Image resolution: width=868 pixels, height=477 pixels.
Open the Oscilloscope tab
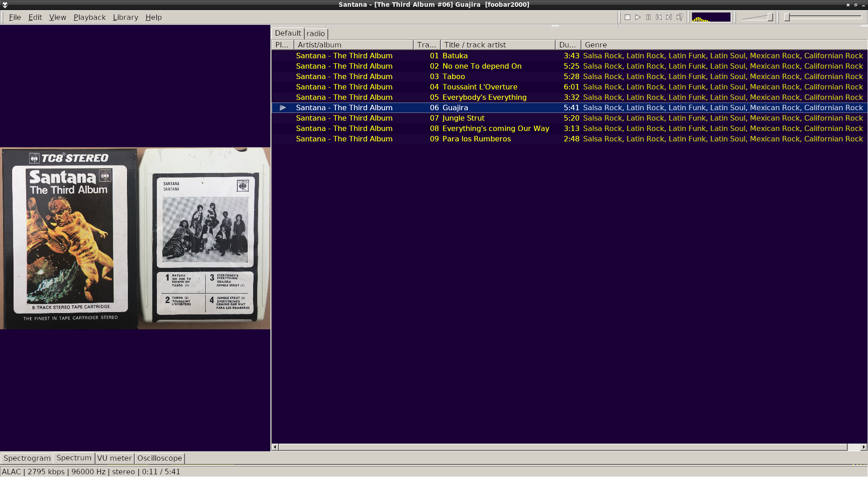(160, 458)
